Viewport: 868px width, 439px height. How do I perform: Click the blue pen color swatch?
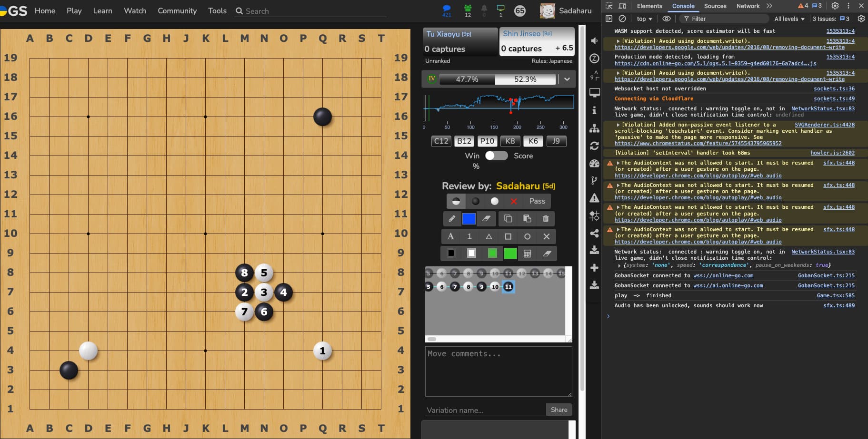pyautogui.click(x=469, y=219)
